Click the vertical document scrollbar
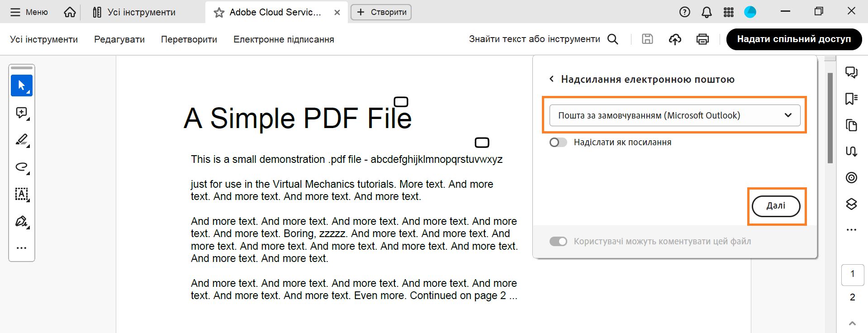The height and width of the screenshot is (333, 868). tap(830, 118)
